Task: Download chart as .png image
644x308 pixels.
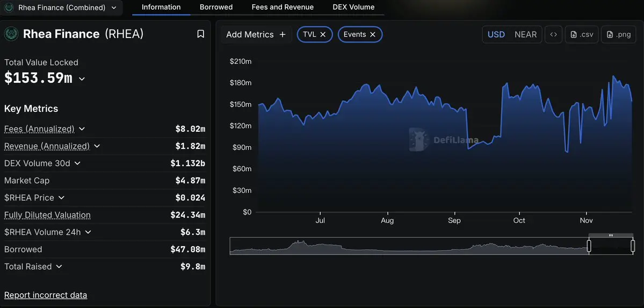Action: [x=619, y=34]
